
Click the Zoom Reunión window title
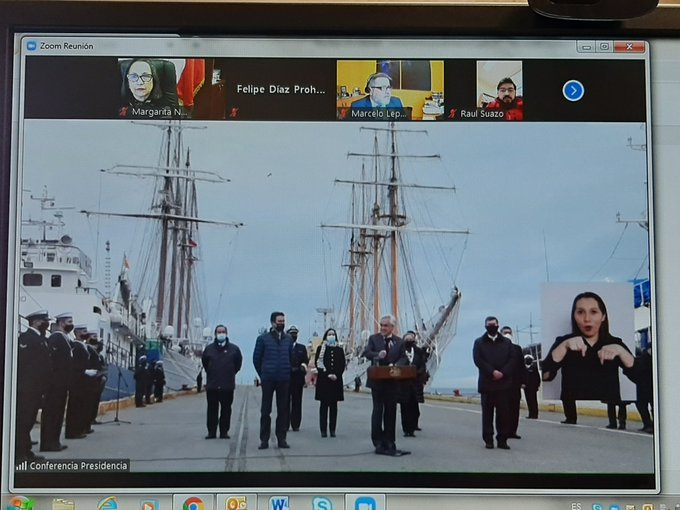click(x=66, y=46)
